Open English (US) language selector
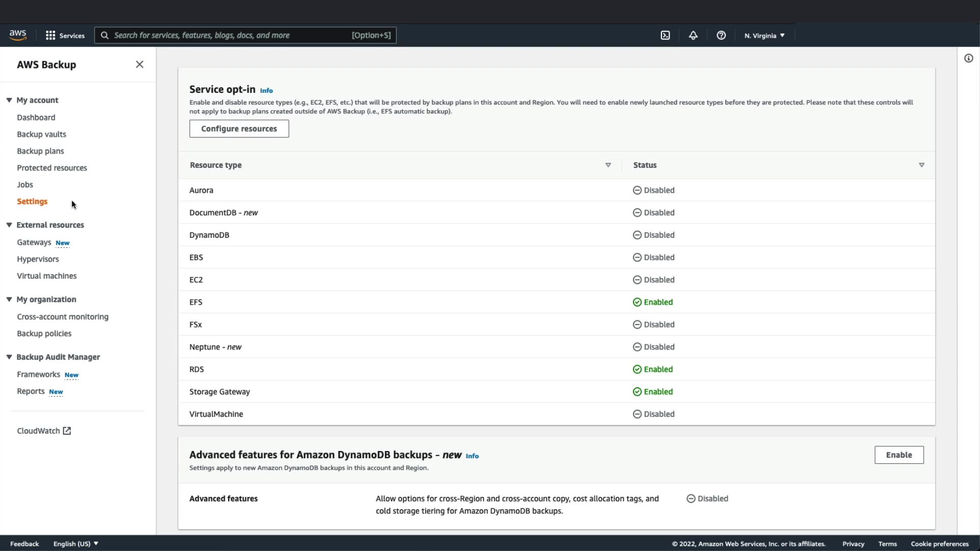 tap(76, 543)
